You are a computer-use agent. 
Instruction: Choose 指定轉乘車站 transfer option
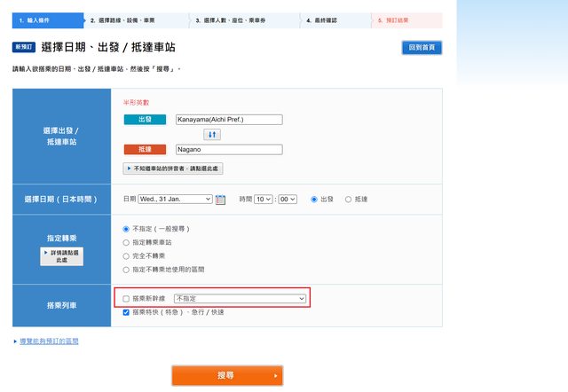[126, 241]
